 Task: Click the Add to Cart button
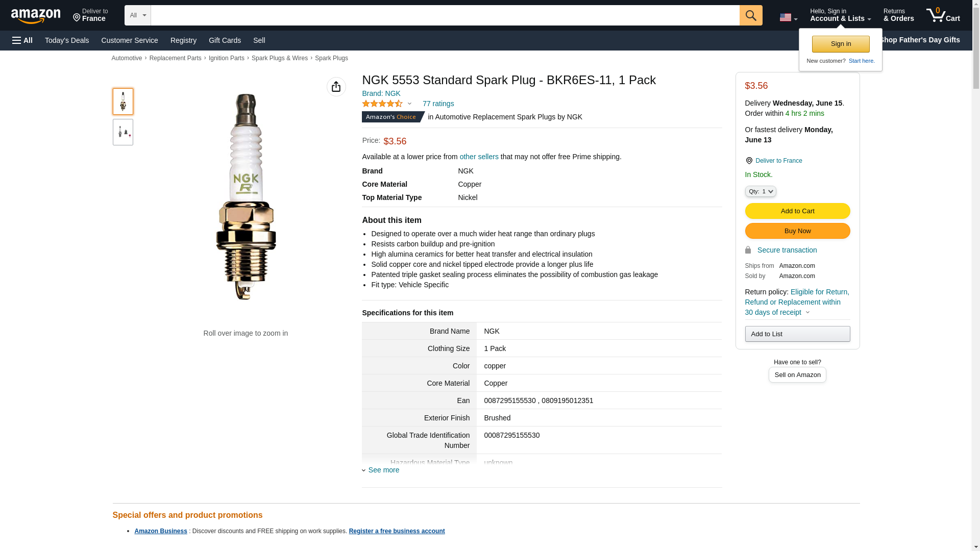coord(797,211)
